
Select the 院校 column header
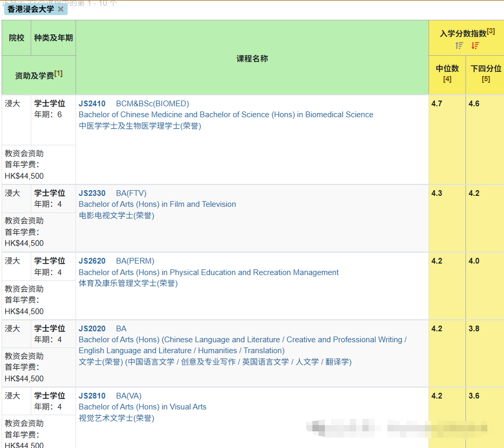click(x=16, y=38)
